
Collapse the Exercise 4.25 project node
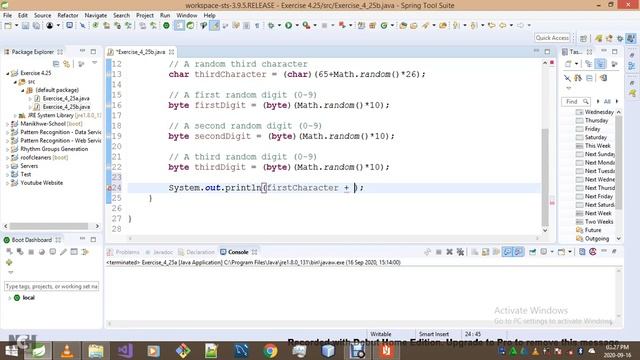pyautogui.click(x=7, y=73)
